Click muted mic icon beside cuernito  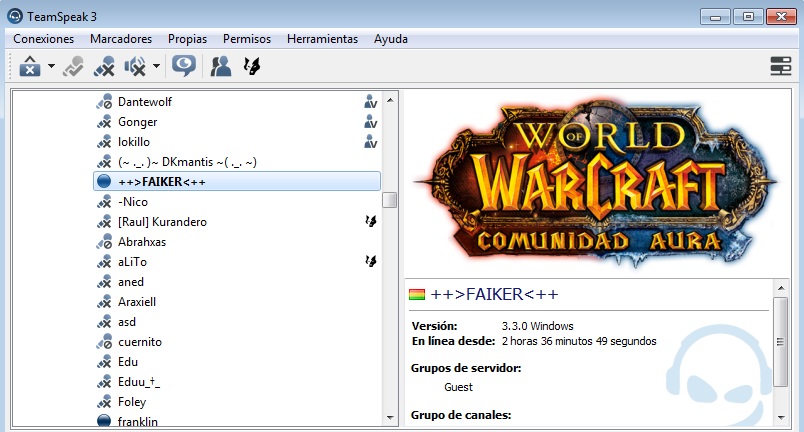point(104,341)
